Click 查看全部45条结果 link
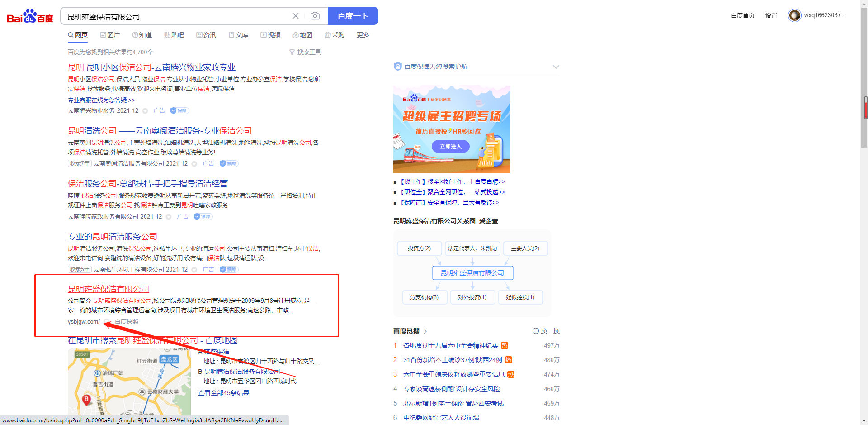 click(224, 393)
